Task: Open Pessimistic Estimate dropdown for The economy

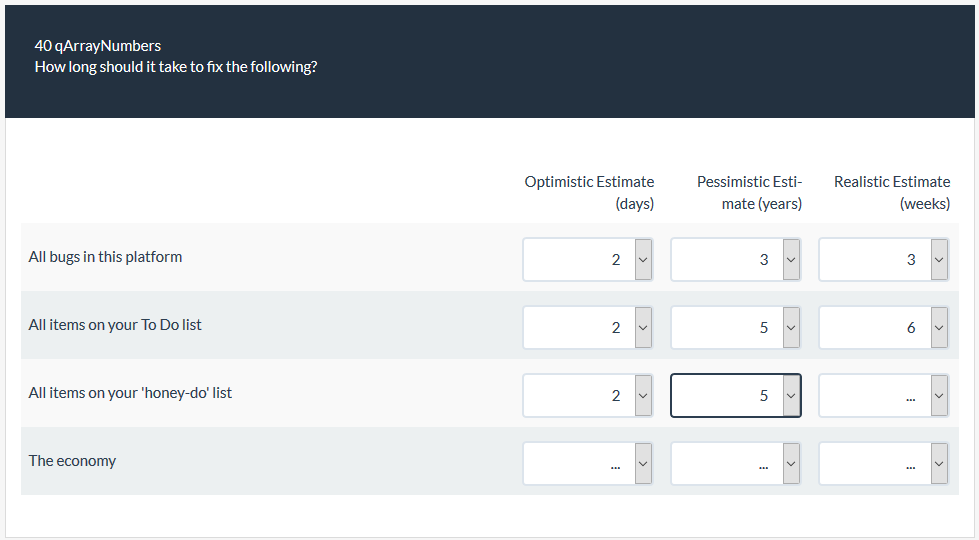Action: [736, 463]
